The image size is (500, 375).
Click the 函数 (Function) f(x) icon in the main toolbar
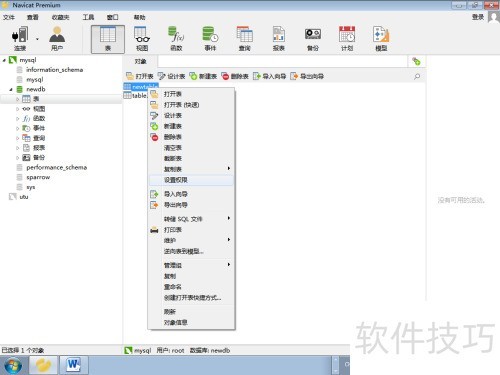click(x=176, y=34)
